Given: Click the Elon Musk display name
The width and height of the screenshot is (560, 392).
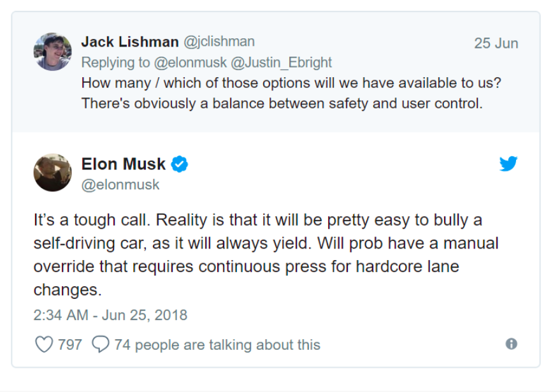Looking at the screenshot, I should tap(123, 164).
